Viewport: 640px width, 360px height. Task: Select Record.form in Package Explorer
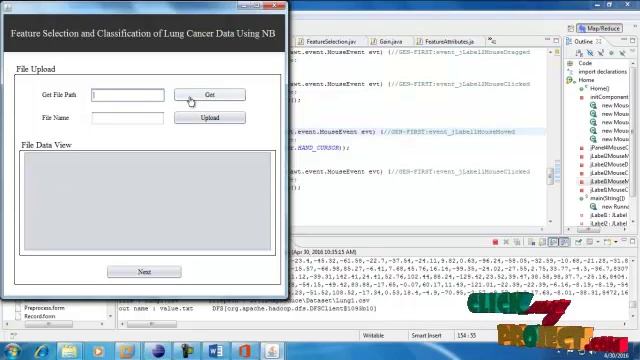(x=40, y=316)
